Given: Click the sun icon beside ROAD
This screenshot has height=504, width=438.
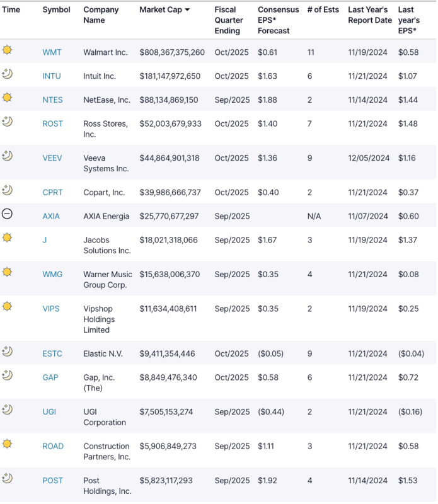Looking at the screenshot, I should (x=7, y=444).
